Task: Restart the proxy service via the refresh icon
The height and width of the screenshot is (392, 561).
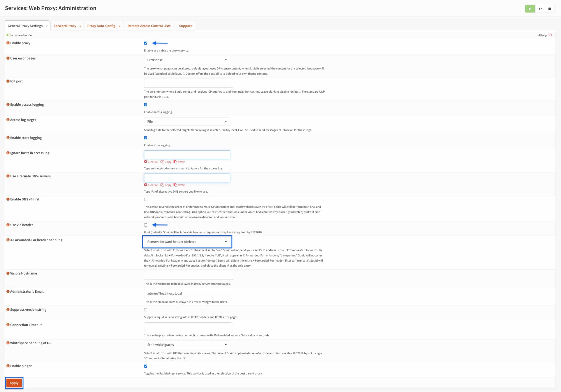Action: 540,9
